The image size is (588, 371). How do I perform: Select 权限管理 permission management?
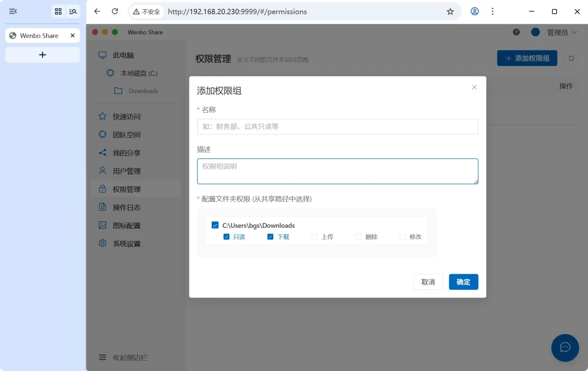[136, 189]
